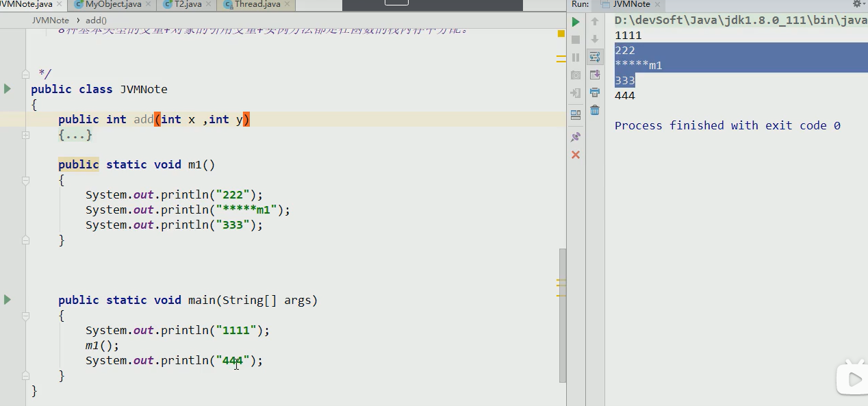
Task: Click 'Process finished with exit code 0' text
Action: pos(728,126)
